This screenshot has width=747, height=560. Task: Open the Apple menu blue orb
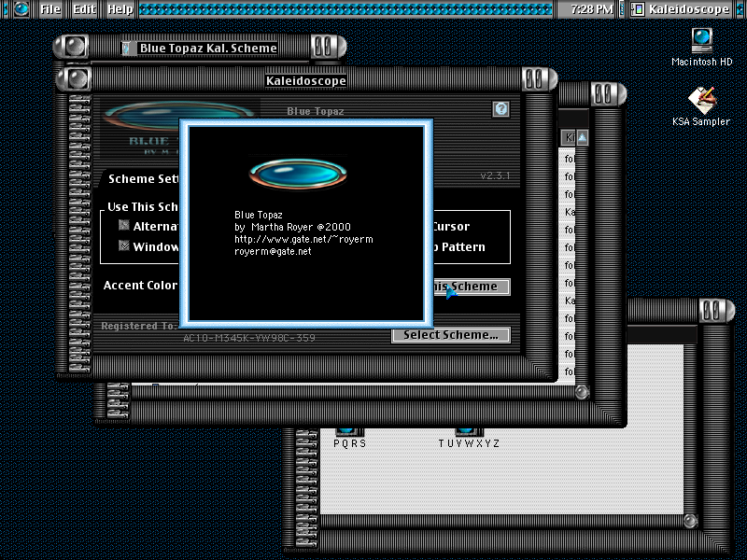(21, 8)
